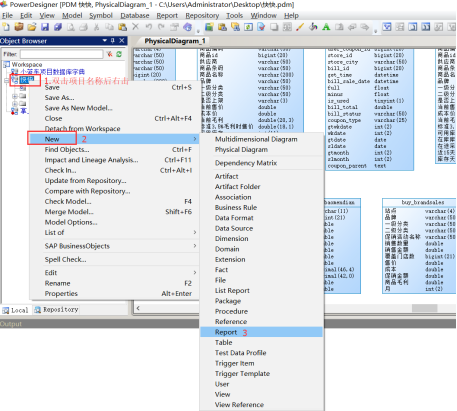
Task: Click the Print Preview toolbar icon
Action: (x=71, y=27)
